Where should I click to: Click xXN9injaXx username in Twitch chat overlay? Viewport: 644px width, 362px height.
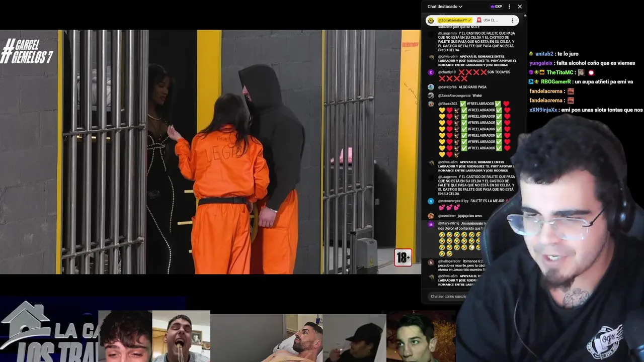pos(543,110)
